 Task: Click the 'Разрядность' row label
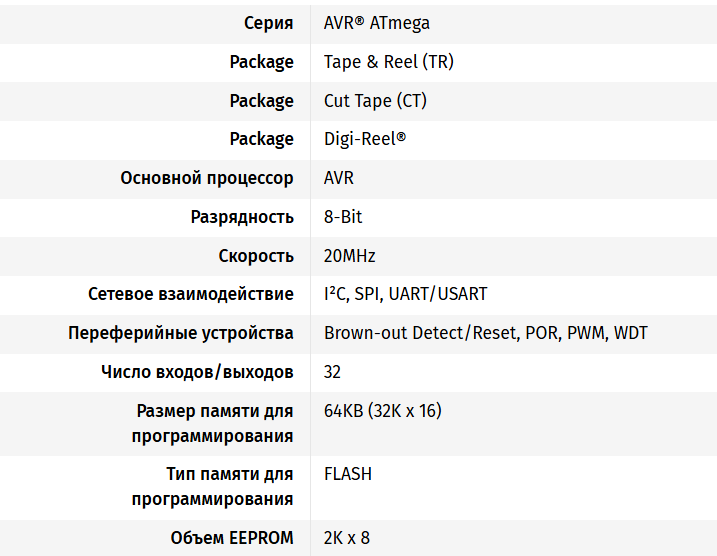pos(242,217)
